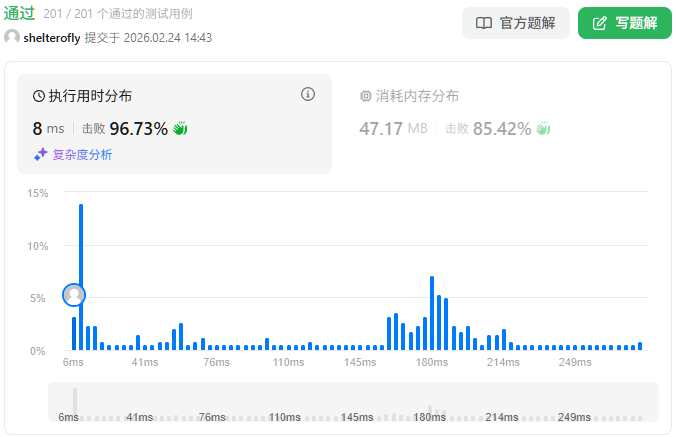Click the sparkle icon next to 复杂度分析

41,155
